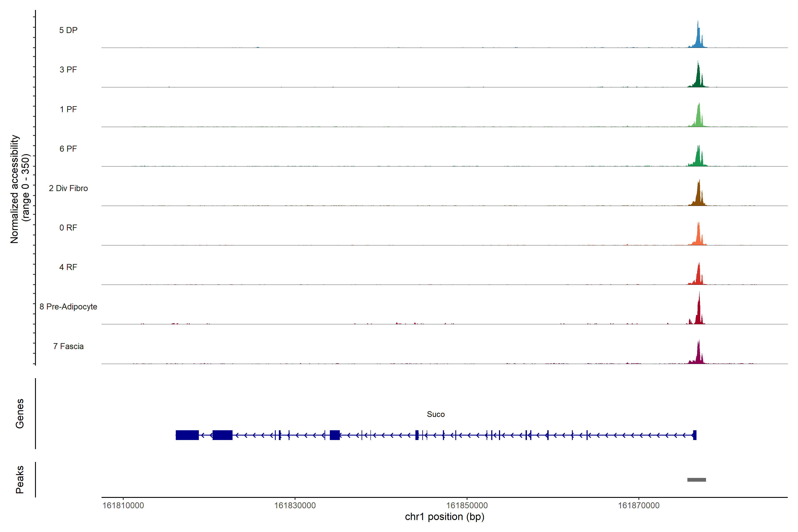Click the Suco gene name label
This screenshot has width=798, height=532.
[x=436, y=414]
